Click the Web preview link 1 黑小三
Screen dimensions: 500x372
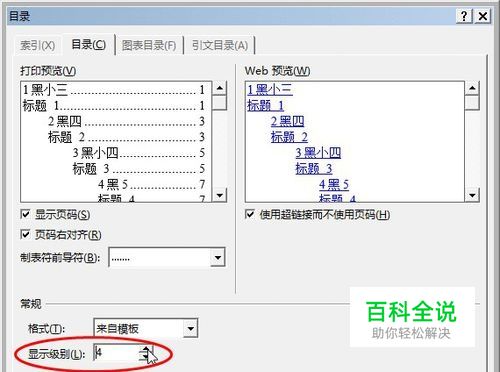coord(270,90)
